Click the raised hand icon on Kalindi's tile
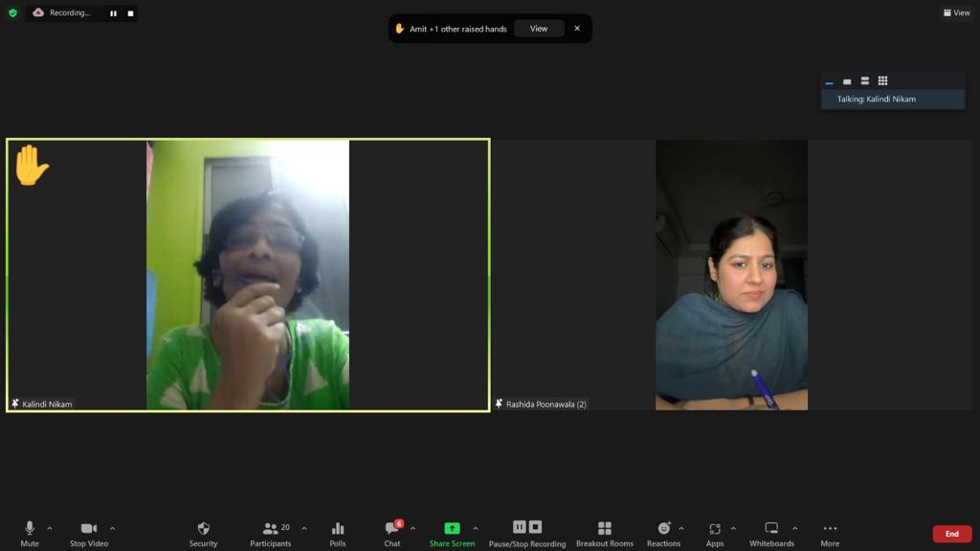980x551 pixels. click(32, 165)
